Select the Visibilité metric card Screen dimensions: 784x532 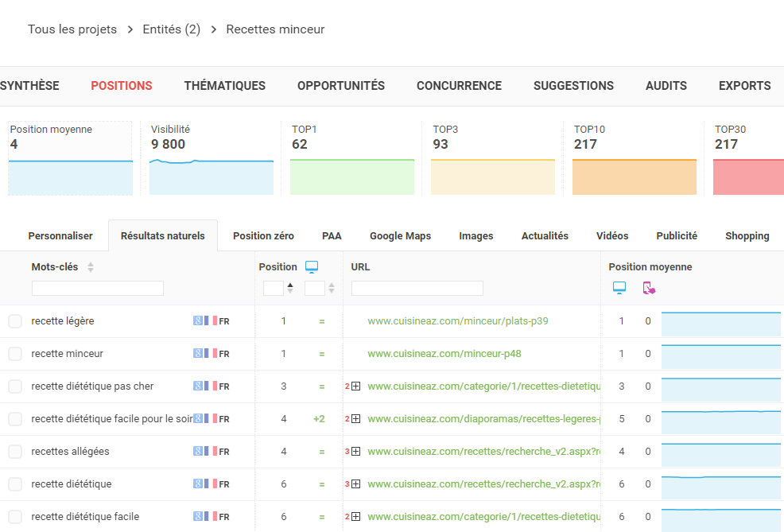click(212, 158)
